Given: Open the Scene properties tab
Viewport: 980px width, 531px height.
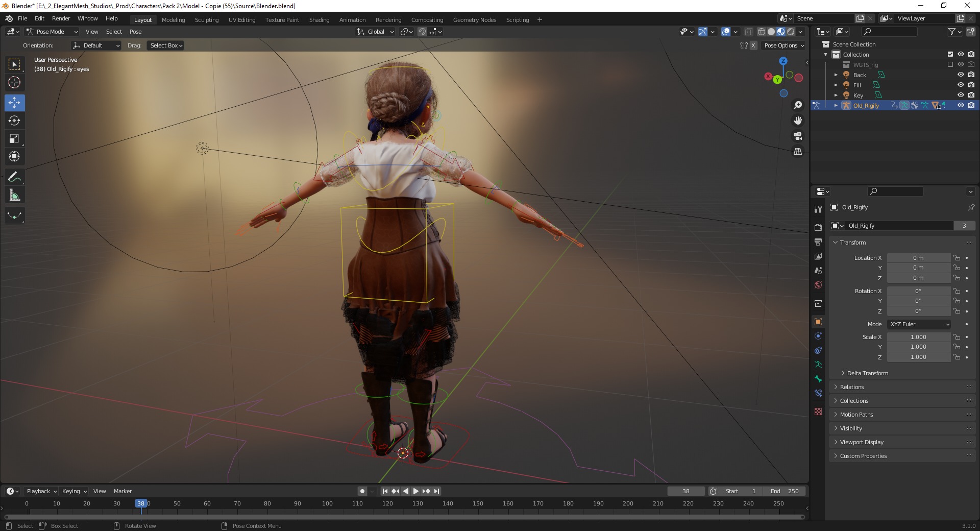Looking at the screenshot, I should click(x=818, y=270).
